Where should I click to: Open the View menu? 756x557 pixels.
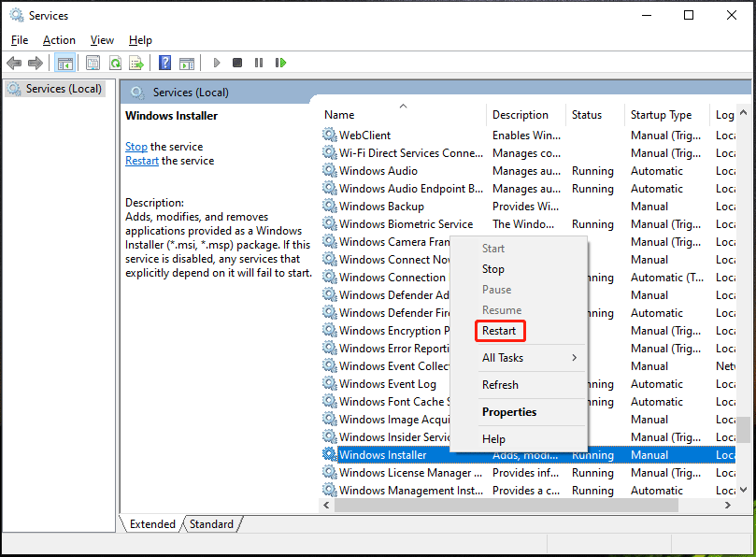pyautogui.click(x=102, y=40)
